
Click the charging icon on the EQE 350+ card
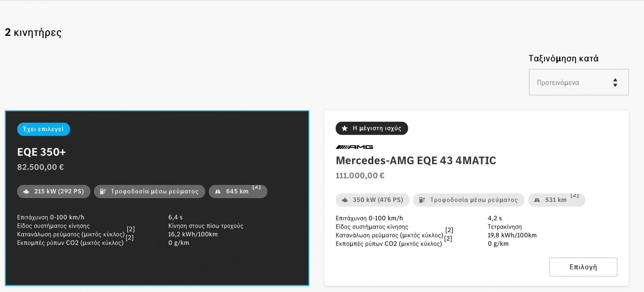103,191
